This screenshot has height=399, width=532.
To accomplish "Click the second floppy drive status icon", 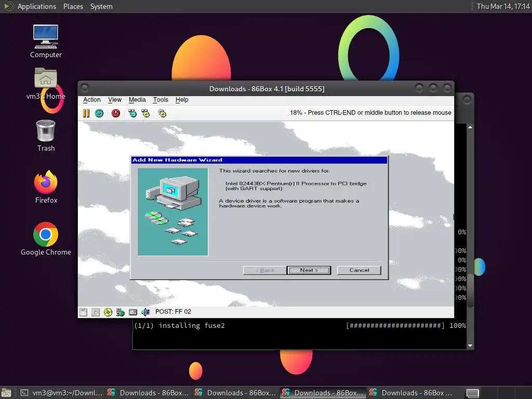I will [x=96, y=312].
